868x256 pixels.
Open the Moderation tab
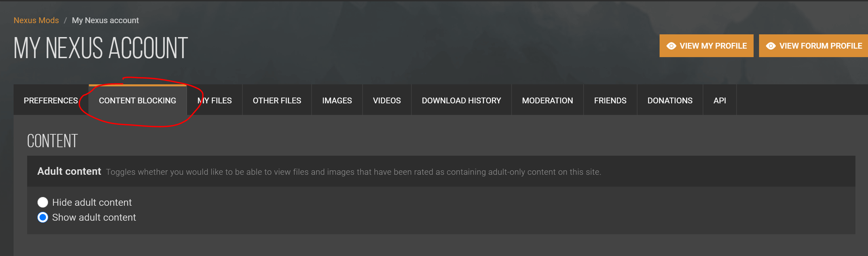point(548,101)
